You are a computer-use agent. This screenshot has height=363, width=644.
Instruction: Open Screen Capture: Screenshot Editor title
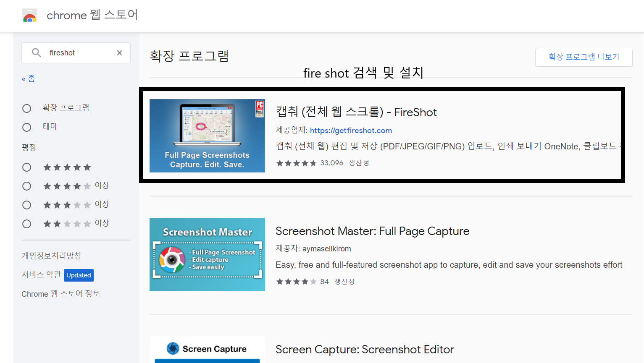[365, 350]
